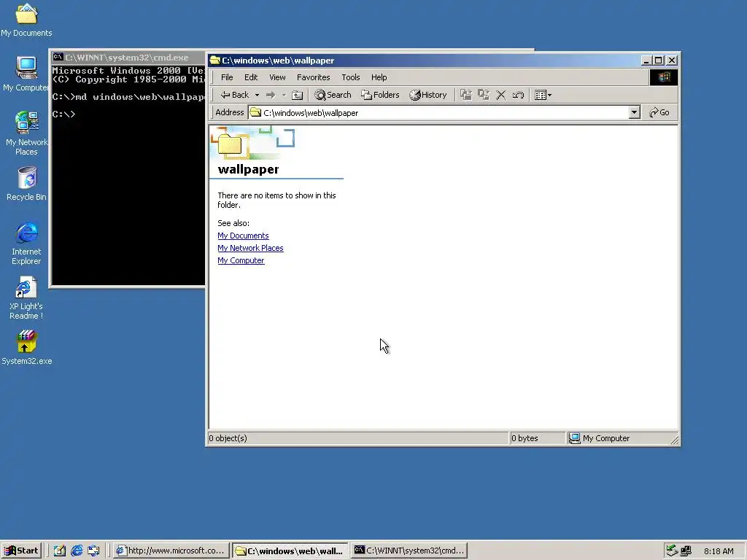This screenshot has width=747, height=560.
Task: Click the folder icon in Explorer title bar
Action: (x=215, y=60)
